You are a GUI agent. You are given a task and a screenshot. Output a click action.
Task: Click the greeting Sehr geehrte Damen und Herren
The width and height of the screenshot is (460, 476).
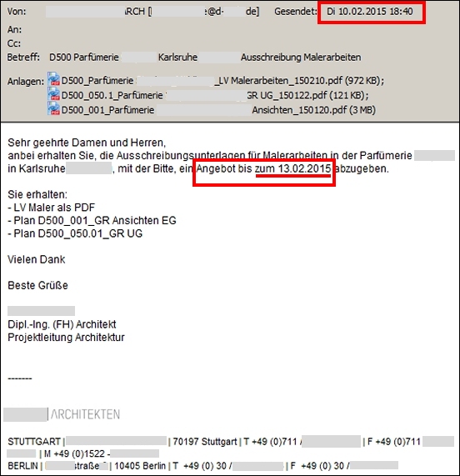(x=87, y=143)
